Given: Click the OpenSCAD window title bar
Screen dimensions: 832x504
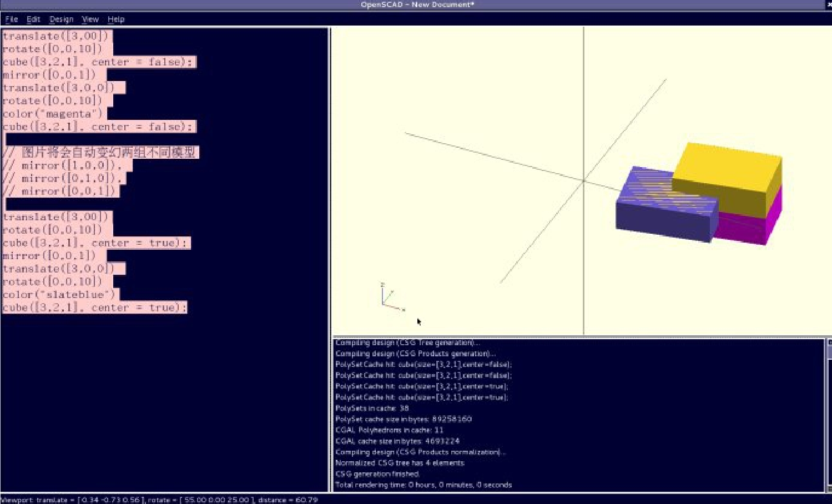Looking at the screenshot, I should 416,5.
